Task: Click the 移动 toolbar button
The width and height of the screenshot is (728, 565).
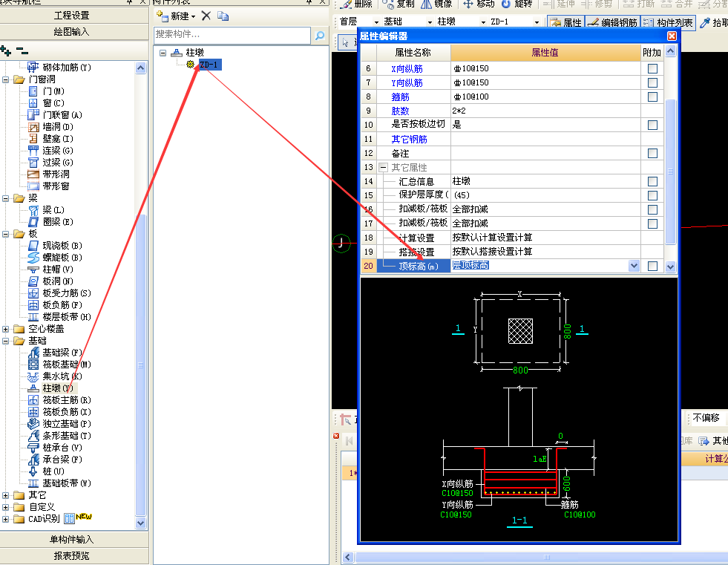Action: coord(479,4)
